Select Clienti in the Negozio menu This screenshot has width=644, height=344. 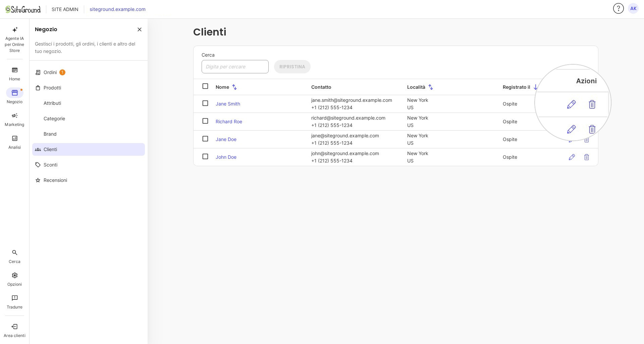coord(89,149)
